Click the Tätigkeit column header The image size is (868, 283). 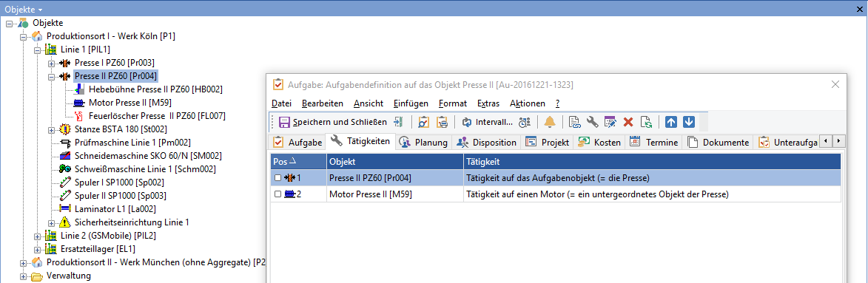(x=652, y=162)
